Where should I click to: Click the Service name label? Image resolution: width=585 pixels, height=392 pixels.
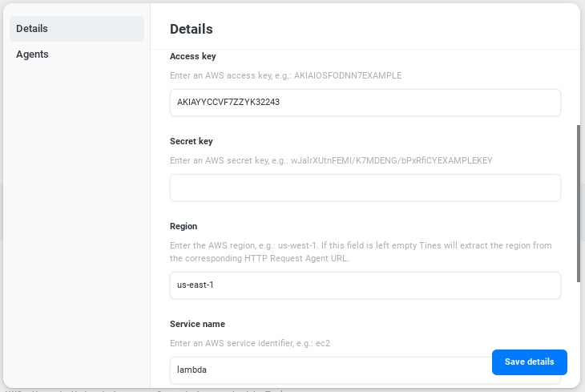pos(197,324)
